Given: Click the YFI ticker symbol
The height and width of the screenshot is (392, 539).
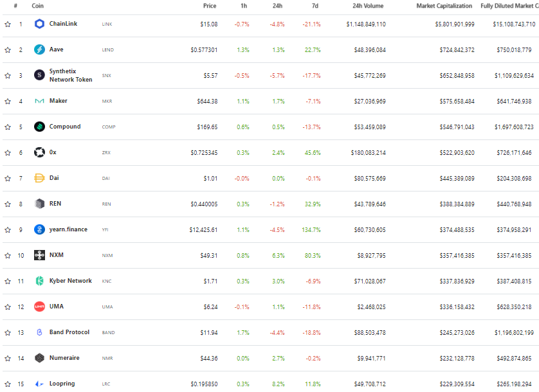Looking at the screenshot, I should [105, 230].
